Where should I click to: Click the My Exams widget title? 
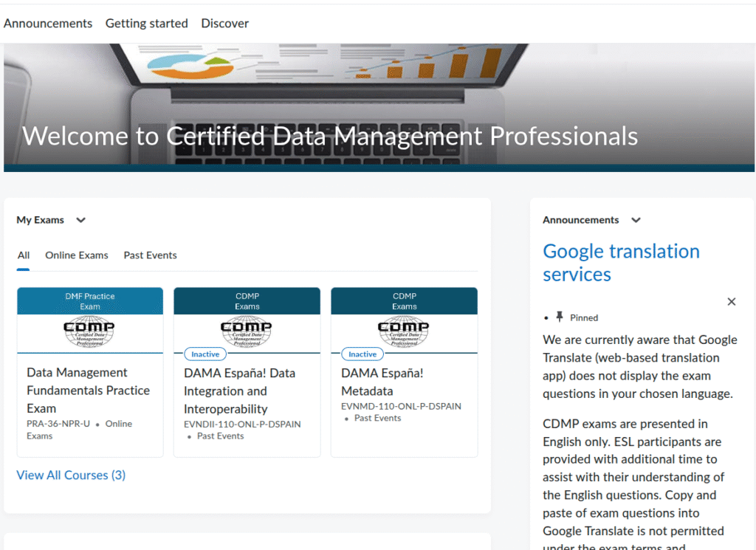click(x=41, y=220)
